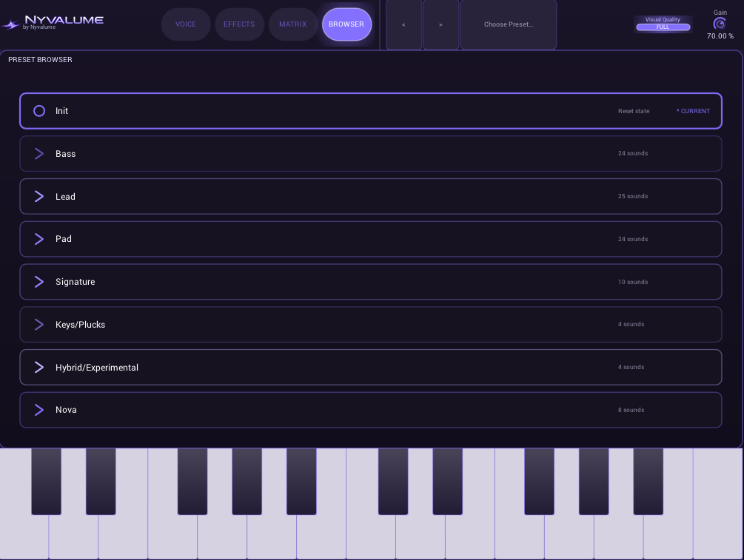This screenshot has height=560, width=744.
Task: Click the 'Gain' label above knob
Action: (x=720, y=13)
